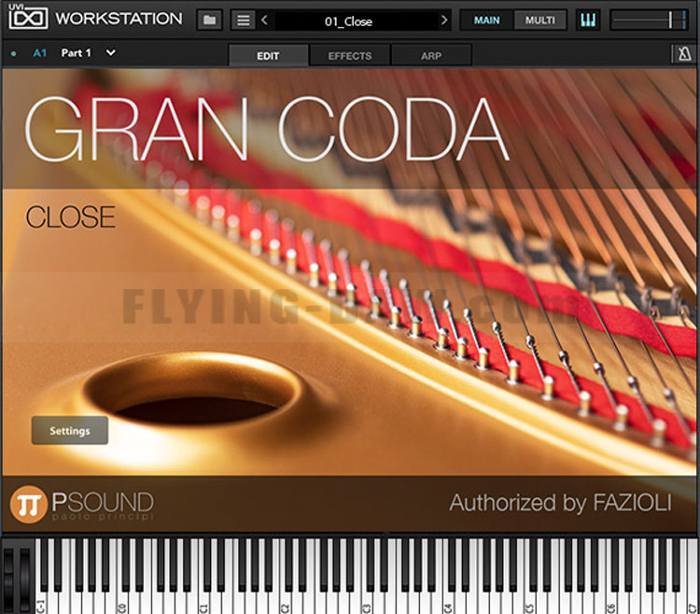This screenshot has height=614, width=700.
Task: Click the PSOUND logo
Action: (82, 504)
